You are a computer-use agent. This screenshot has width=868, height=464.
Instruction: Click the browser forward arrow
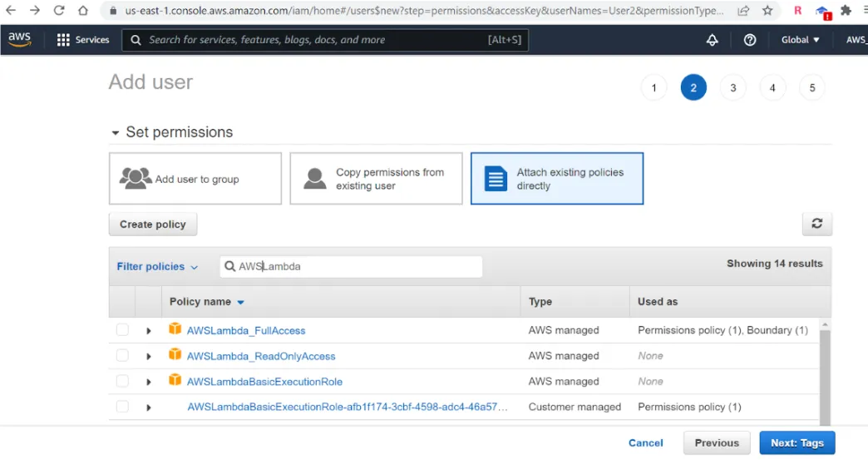tap(34, 10)
